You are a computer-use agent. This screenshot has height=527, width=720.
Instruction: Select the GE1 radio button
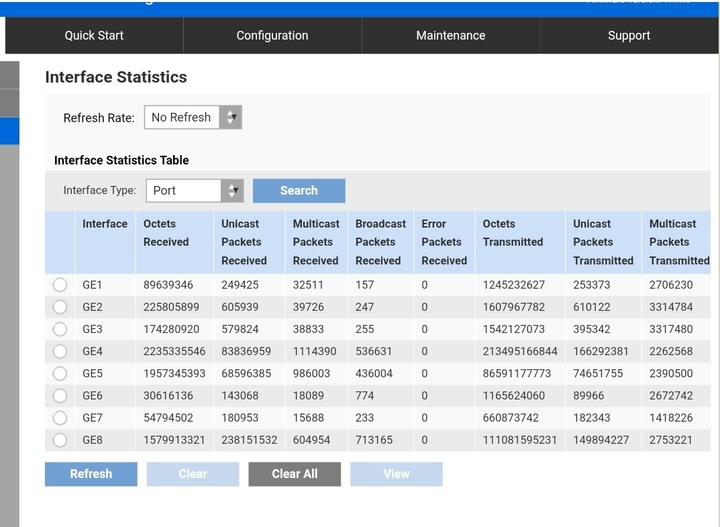(x=60, y=285)
